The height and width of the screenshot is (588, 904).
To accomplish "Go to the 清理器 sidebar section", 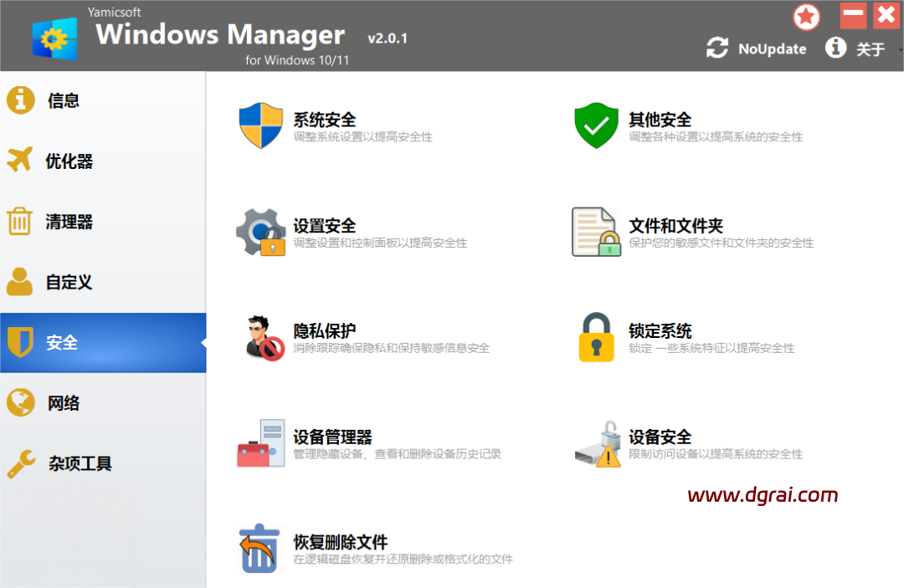I will (x=69, y=222).
